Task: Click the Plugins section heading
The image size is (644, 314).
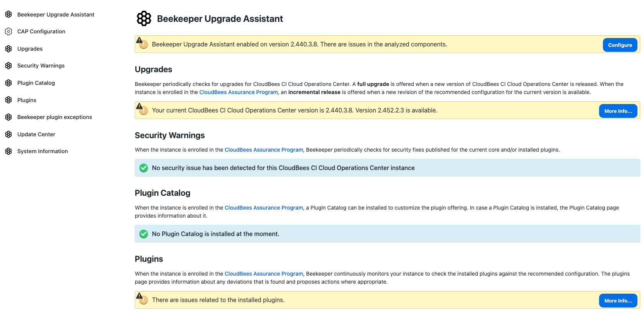Action: [149, 259]
